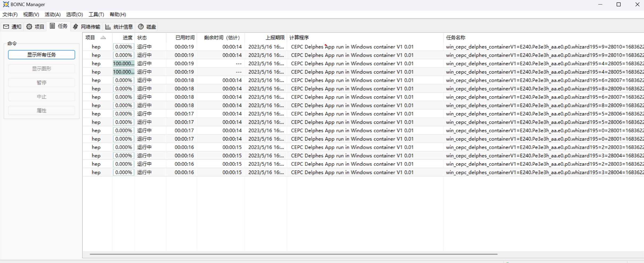Click the transfer icon of 网络传输 tab

point(75,27)
